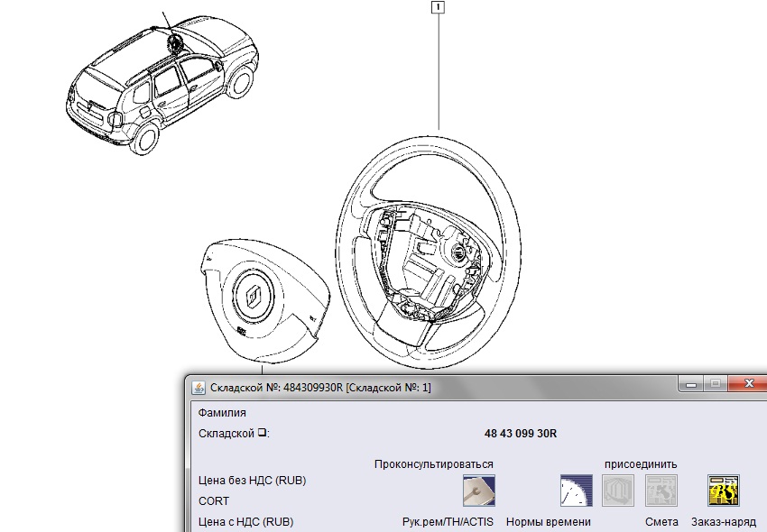
Task: Click the Java icon in dialog title bar
Action: point(199,387)
